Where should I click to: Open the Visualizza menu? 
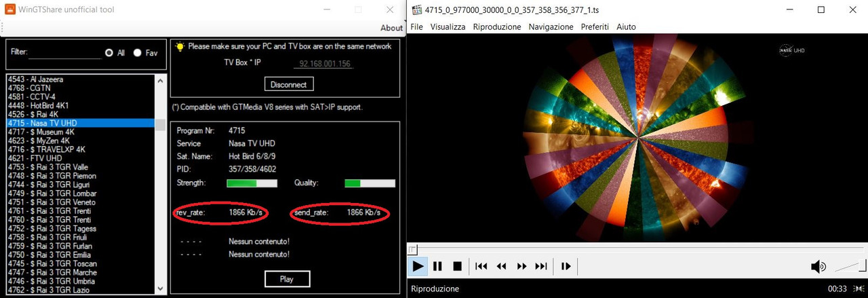click(448, 26)
